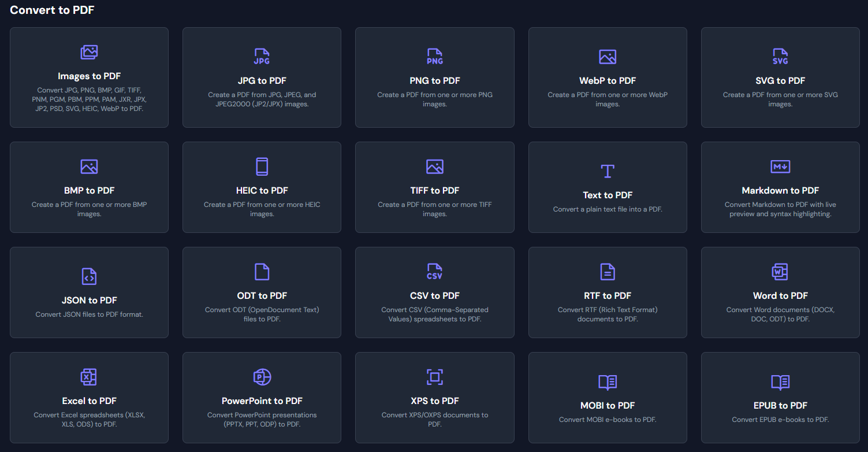Open the BMP to PDF converter title
This screenshot has width=868, height=452.
(x=89, y=191)
